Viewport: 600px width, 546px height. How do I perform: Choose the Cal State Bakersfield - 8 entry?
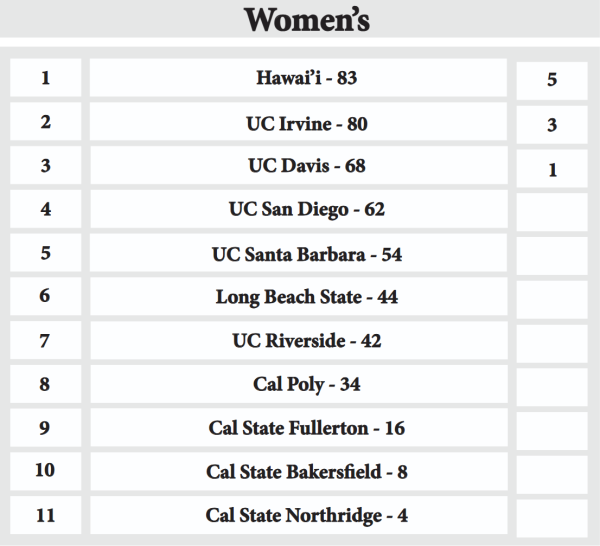pos(306,472)
